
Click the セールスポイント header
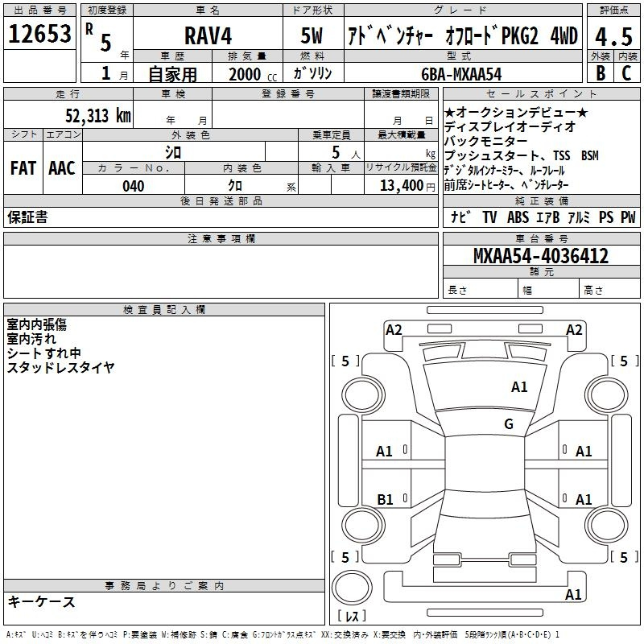pos(541,93)
